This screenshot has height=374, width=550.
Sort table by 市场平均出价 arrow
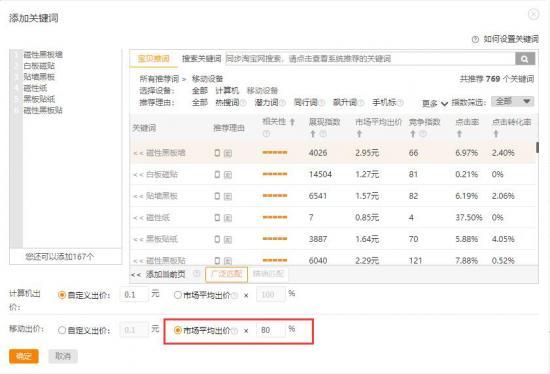coord(359,134)
